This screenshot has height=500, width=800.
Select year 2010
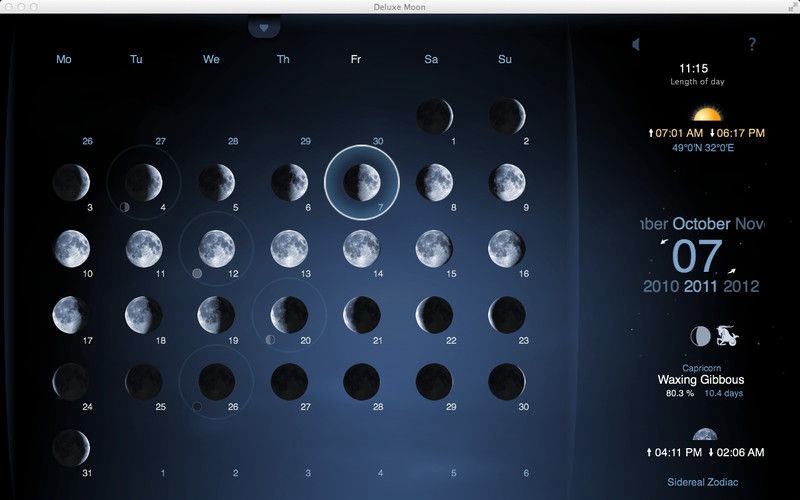tap(661, 286)
